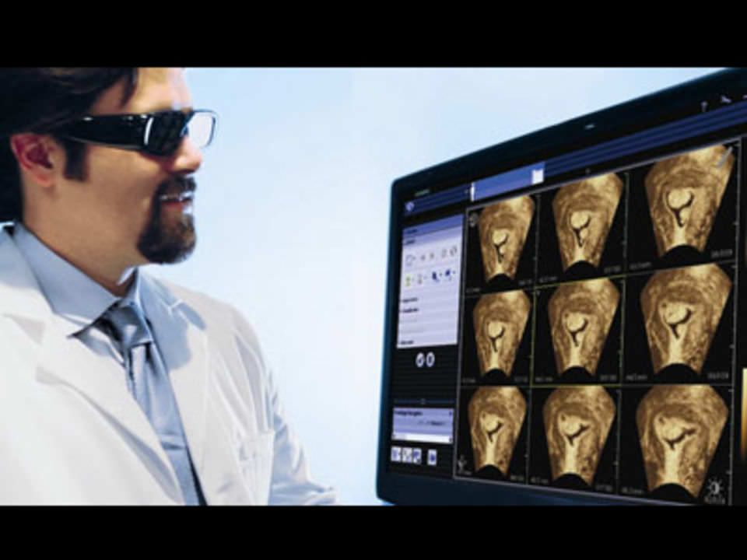Click the orientation figure icon in the bottom-left image

[x=465, y=464]
